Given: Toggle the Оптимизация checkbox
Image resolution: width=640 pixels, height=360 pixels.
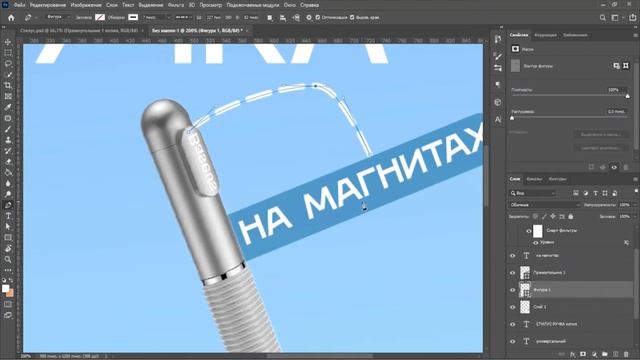Looking at the screenshot, I should click(318, 18).
